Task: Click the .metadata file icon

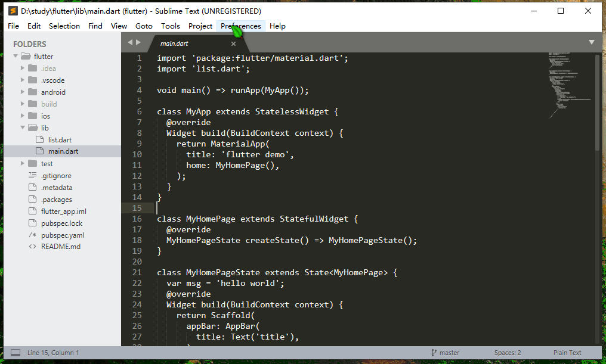Action: click(32, 187)
